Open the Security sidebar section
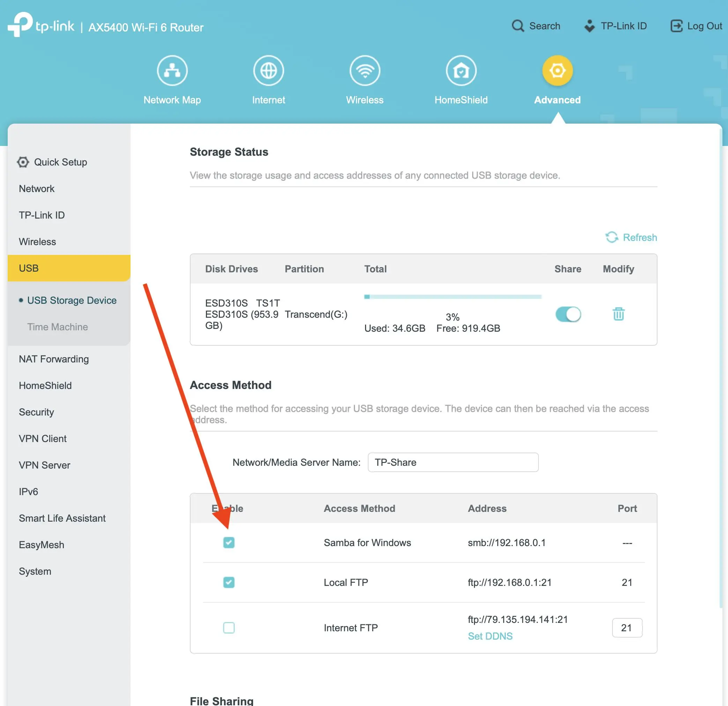The image size is (728, 706). (x=36, y=412)
